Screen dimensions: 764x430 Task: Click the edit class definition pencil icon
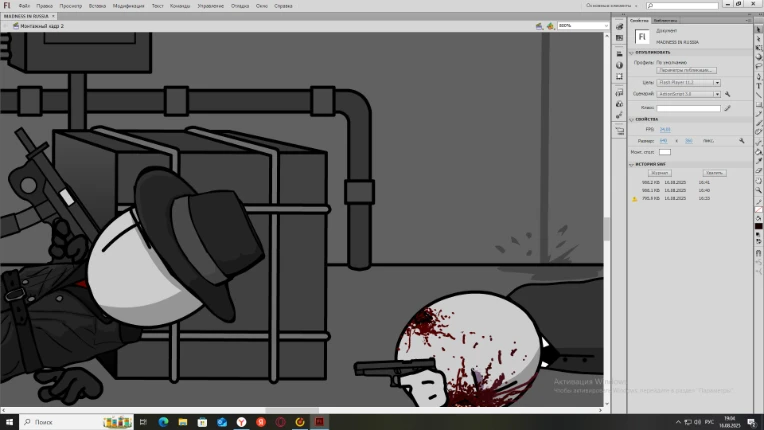727,108
